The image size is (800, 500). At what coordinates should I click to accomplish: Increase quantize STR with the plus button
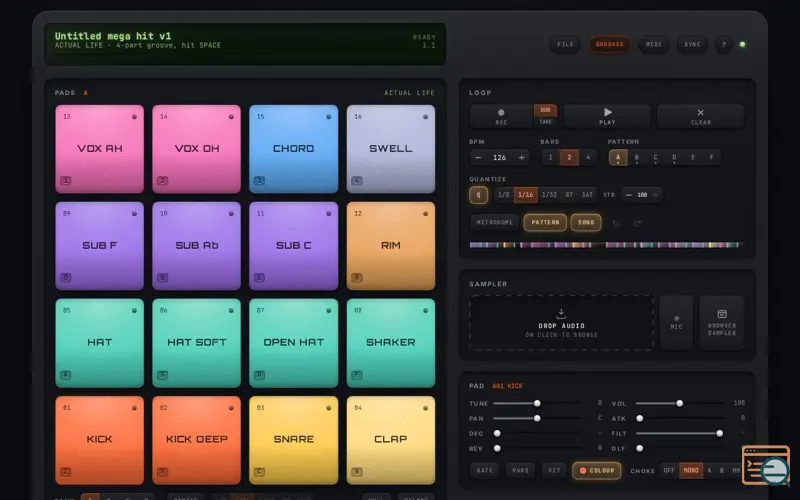[656, 195]
